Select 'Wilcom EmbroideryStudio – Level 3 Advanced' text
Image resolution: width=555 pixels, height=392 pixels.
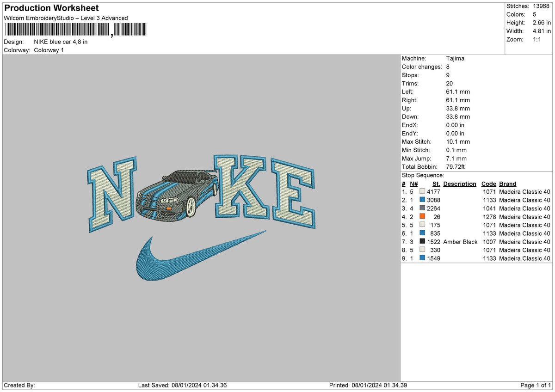point(66,18)
